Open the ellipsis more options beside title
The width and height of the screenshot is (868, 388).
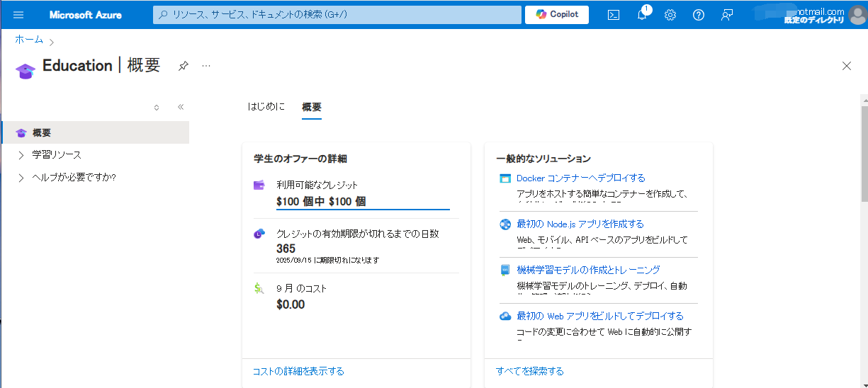coord(206,66)
